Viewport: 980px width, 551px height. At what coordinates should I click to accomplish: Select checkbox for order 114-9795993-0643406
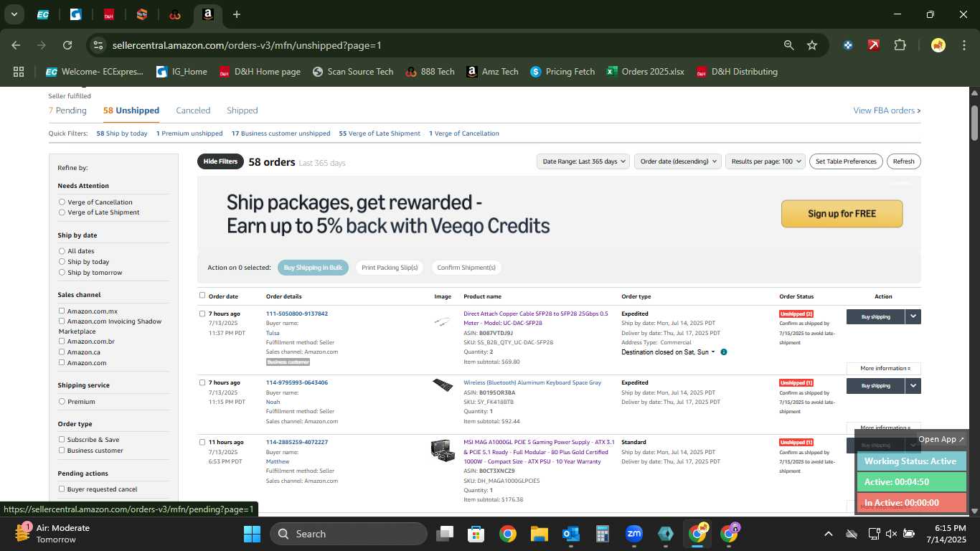[202, 382]
